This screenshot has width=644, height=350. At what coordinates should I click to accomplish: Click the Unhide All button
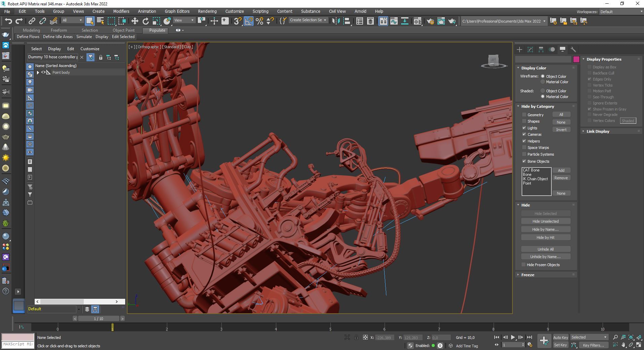pyautogui.click(x=545, y=249)
